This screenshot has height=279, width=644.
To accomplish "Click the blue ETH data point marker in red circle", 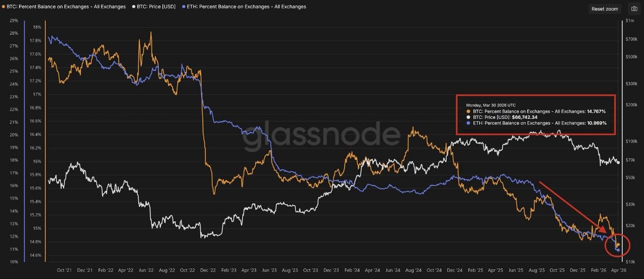I will [618, 250].
